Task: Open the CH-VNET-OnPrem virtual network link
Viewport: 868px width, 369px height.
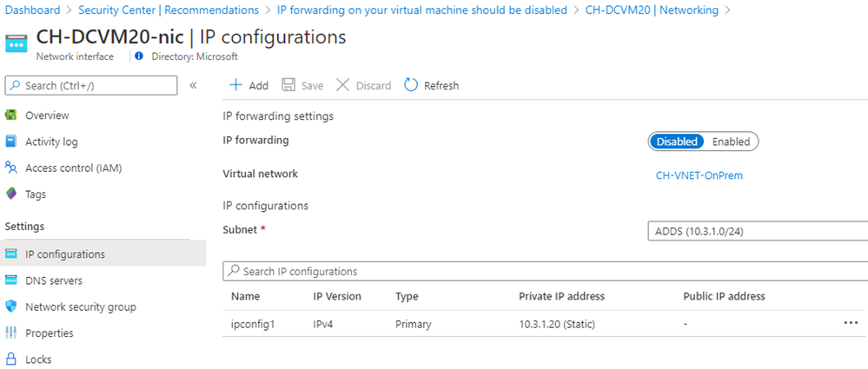Action: pos(699,175)
